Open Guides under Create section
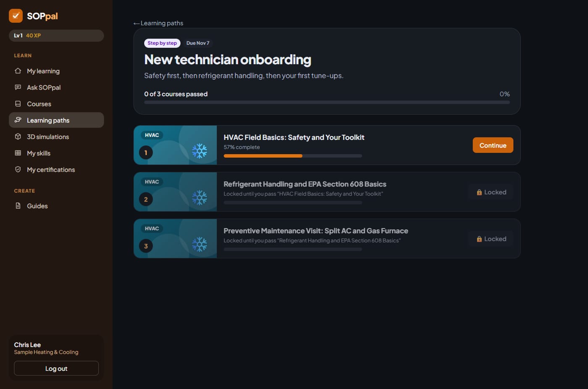 (x=56, y=206)
